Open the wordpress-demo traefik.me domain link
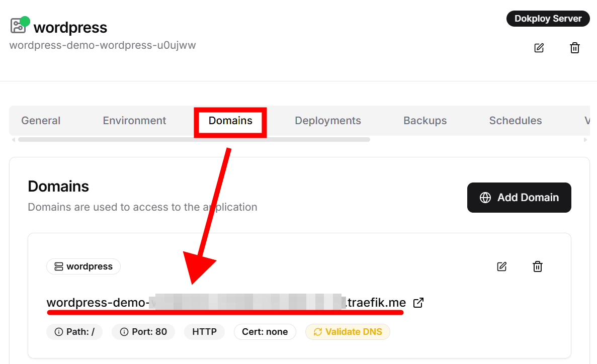 (226, 303)
